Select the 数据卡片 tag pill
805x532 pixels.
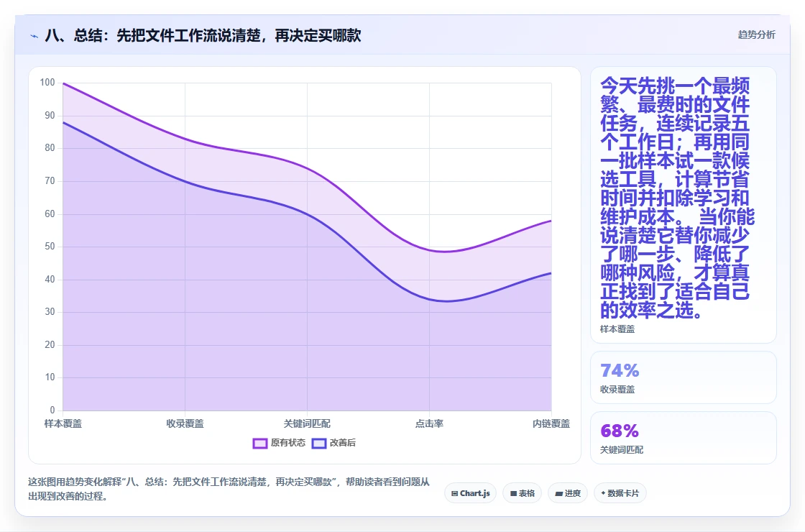point(620,493)
